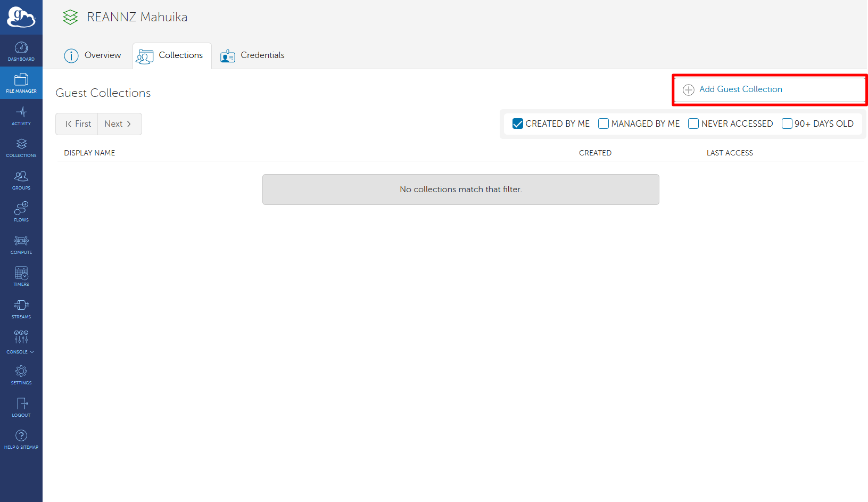This screenshot has width=868, height=502.
Task: Click the 'No collections match that filter.' message
Action: point(461,190)
